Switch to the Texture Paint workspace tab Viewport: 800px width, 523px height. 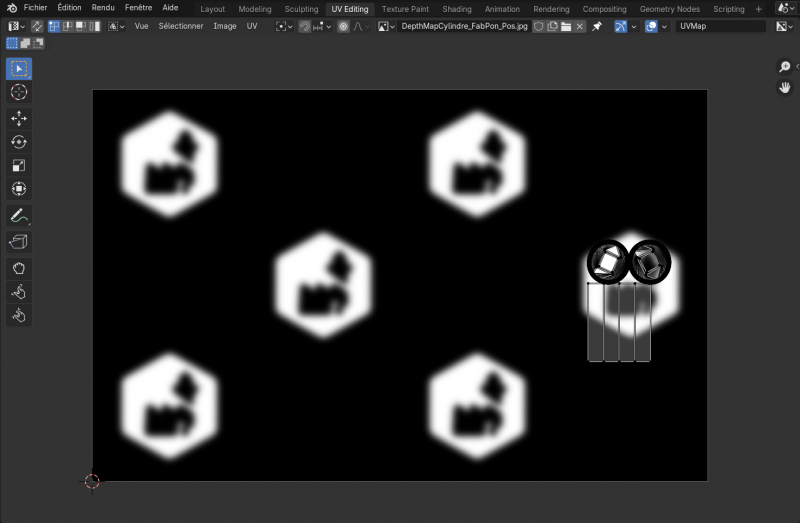tap(405, 9)
